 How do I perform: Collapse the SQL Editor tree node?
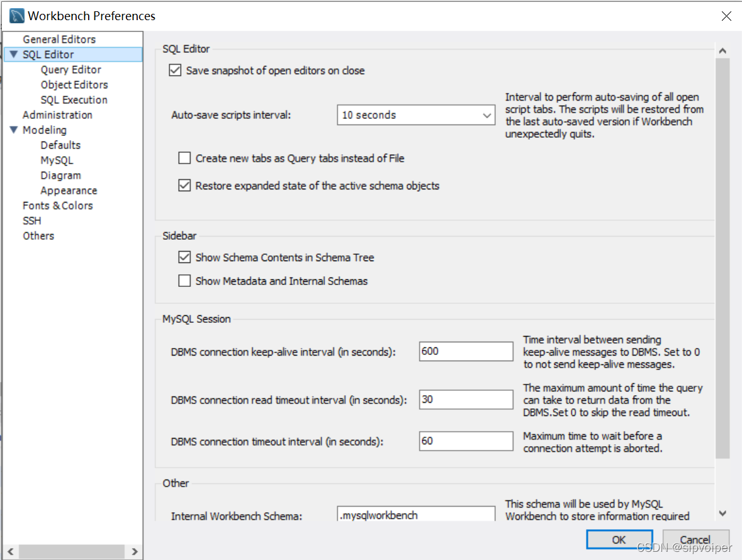pyautogui.click(x=14, y=54)
